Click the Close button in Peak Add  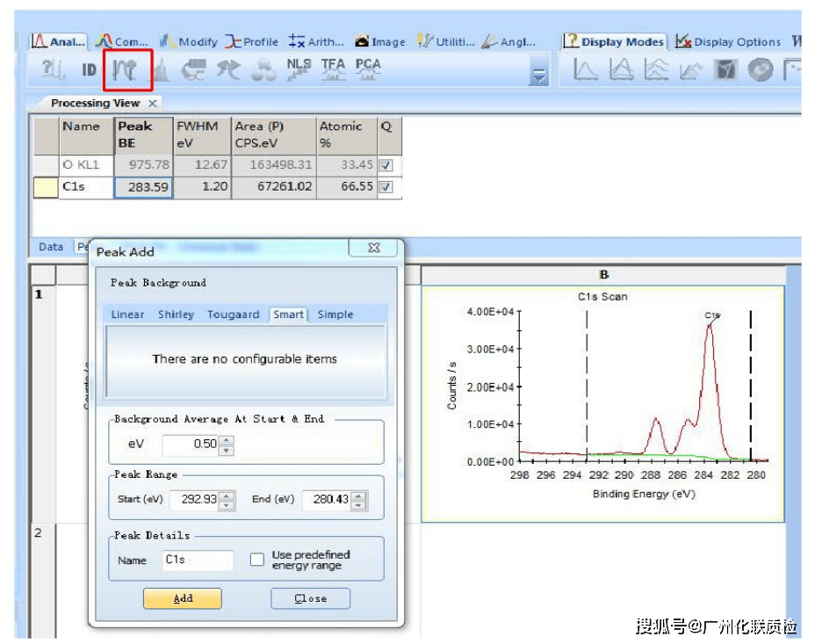tap(310, 598)
